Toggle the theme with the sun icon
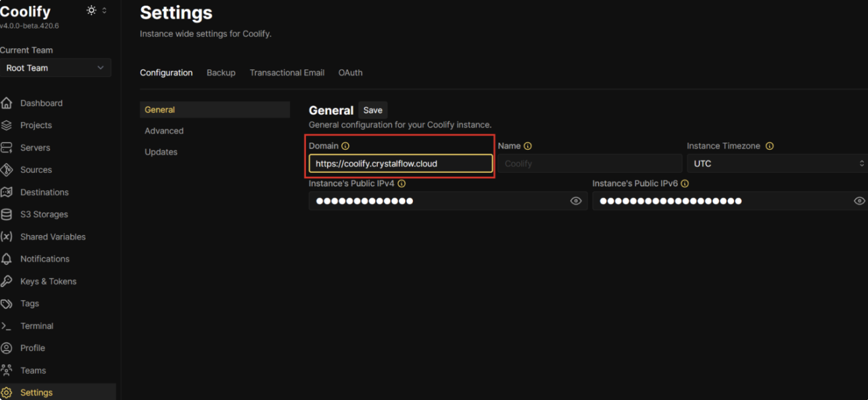The height and width of the screenshot is (400, 868). [91, 11]
